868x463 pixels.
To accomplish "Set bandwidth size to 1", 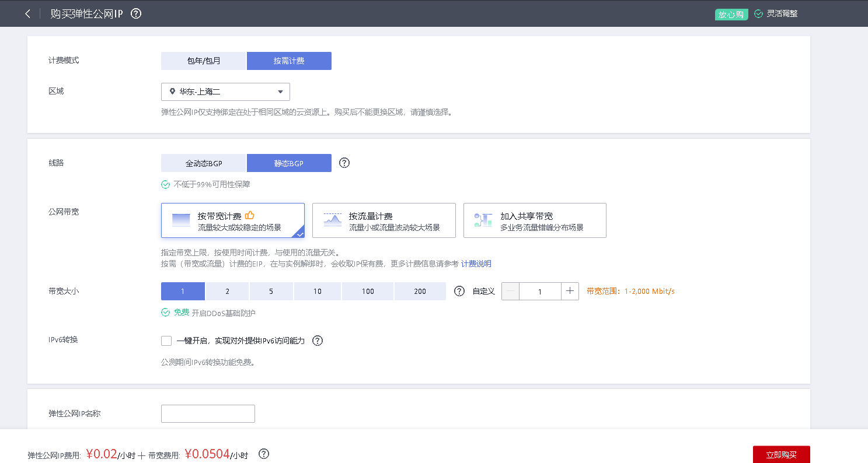I will 183,291.
